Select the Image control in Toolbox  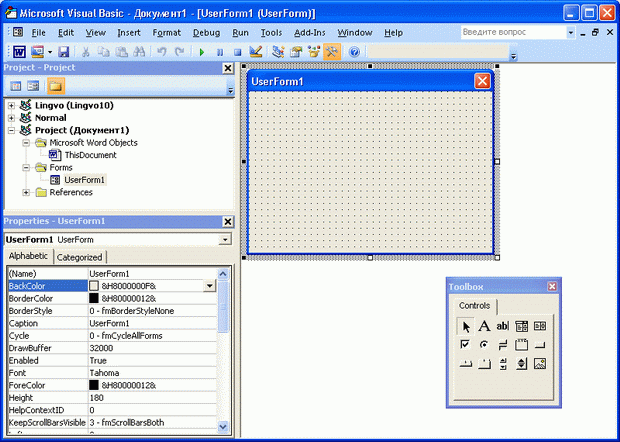click(540, 364)
